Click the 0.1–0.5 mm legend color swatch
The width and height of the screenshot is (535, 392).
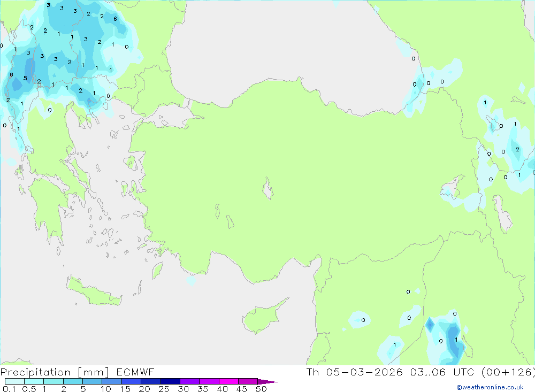click(x=14, y=381)
